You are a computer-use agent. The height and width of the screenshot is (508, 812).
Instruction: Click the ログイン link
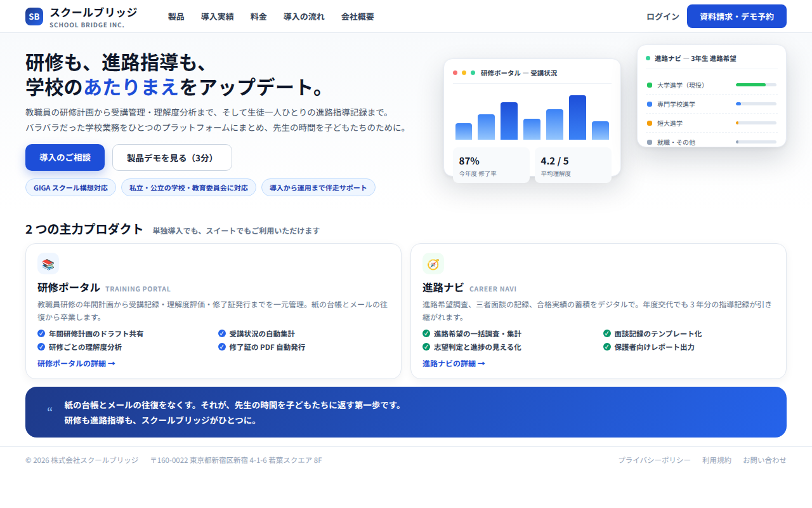point(663,17)
